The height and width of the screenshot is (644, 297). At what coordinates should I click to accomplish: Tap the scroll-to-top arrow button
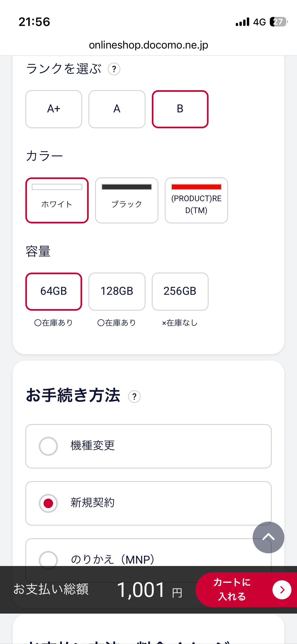point(268,537)
